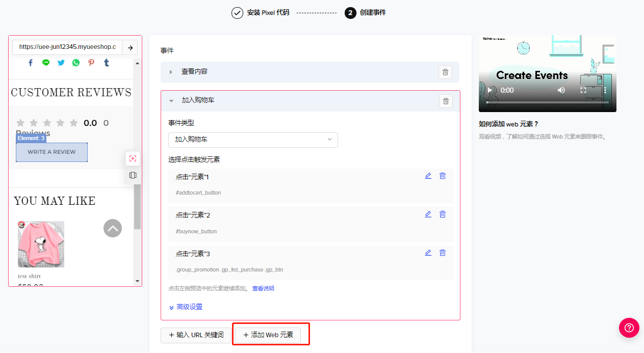Viewport: 644px width, 353px height.
Task: Open the 事件类型 dropdown
Action: pos(253,140)
